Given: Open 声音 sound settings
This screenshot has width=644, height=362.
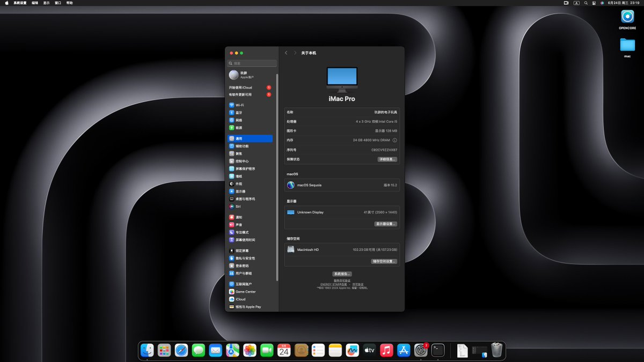Looking at the screenshot, I should 250,225.
